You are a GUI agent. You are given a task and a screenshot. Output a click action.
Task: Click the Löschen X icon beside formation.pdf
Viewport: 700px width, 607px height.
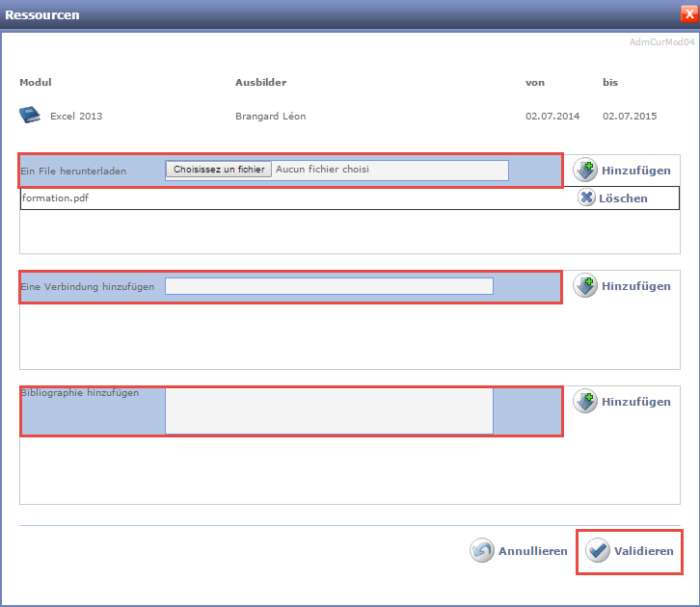pos(587,198)
